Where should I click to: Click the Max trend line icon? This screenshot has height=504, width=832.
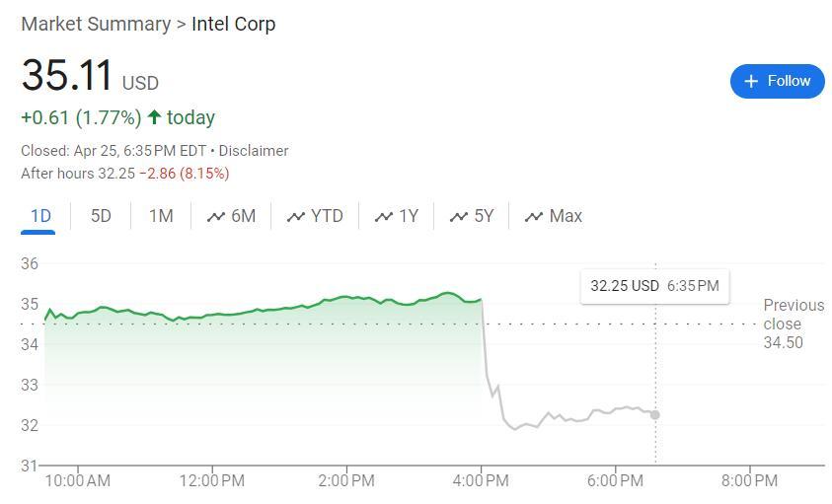point(534,217)
